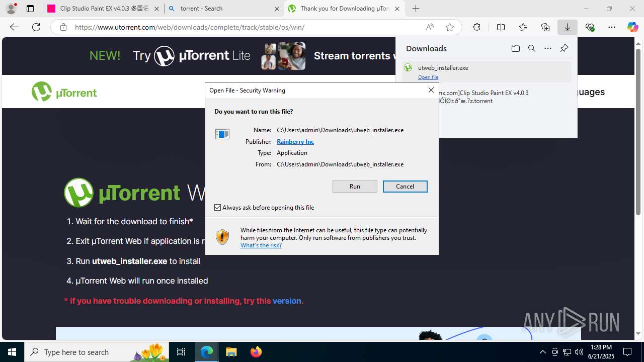Open Edge Settings and more menu
Viewport: 644px width, 362px height.
(x=612, y=27)
